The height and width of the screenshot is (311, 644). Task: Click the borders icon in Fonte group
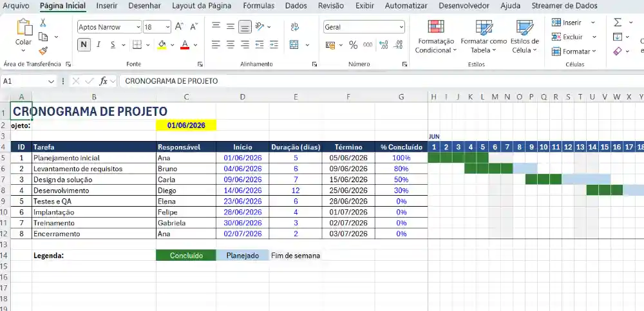[137, 45]
